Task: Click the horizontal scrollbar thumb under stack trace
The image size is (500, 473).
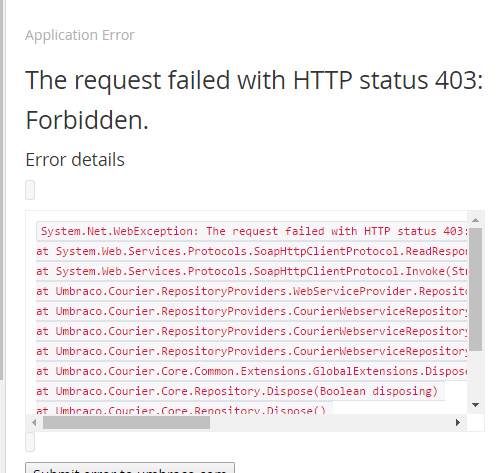Action: click(126, 422)
